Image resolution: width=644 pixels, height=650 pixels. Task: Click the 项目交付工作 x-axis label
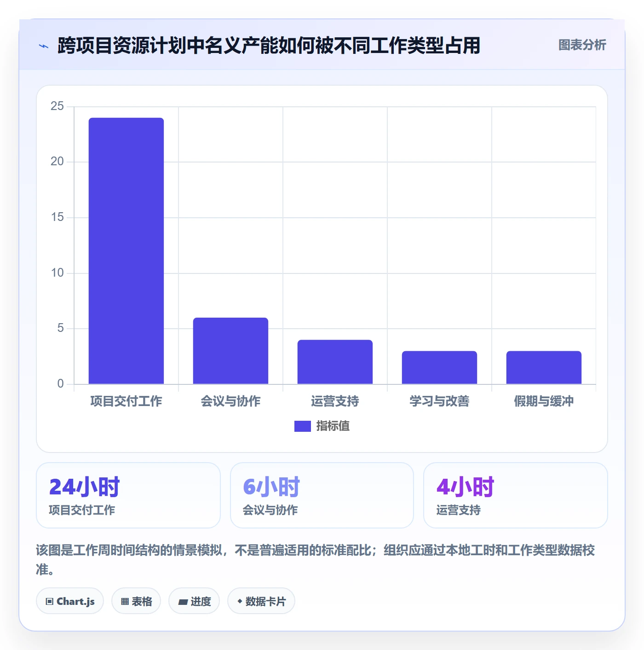coord(126,401)
